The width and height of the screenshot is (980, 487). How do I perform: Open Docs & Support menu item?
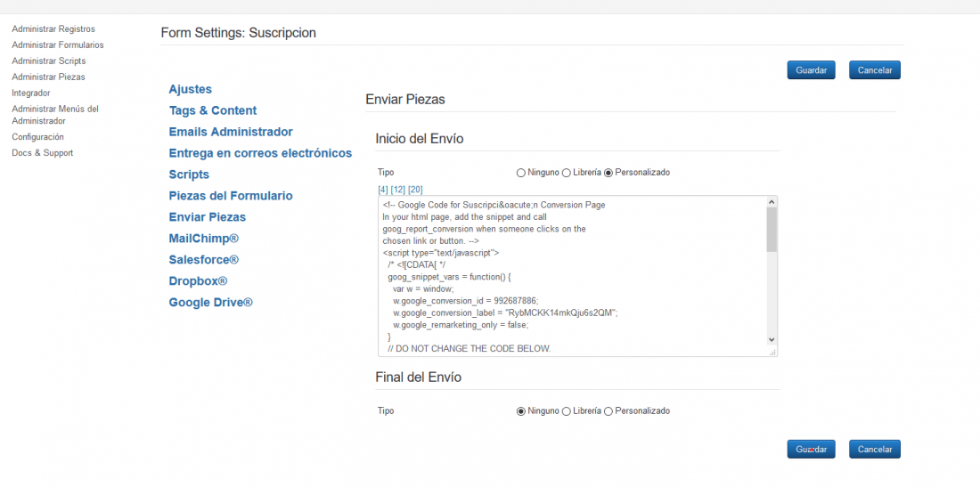(x=43, y=153)
